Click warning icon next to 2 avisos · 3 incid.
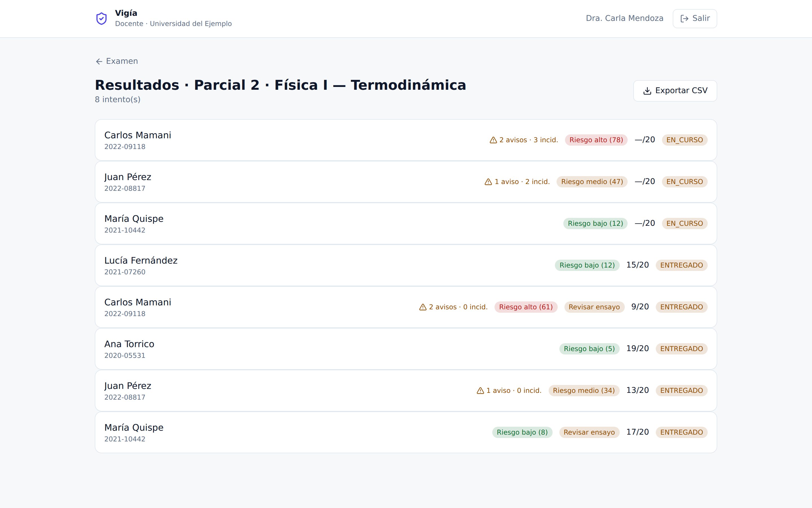 pos(493,140)
